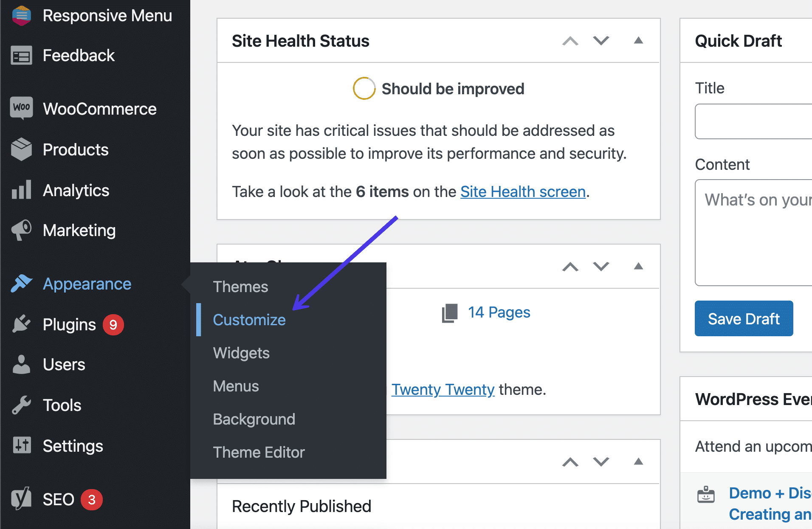This screenshot has height=529, width=812.
Task: Open the Site Health screen link
Action: click(523, 191)
